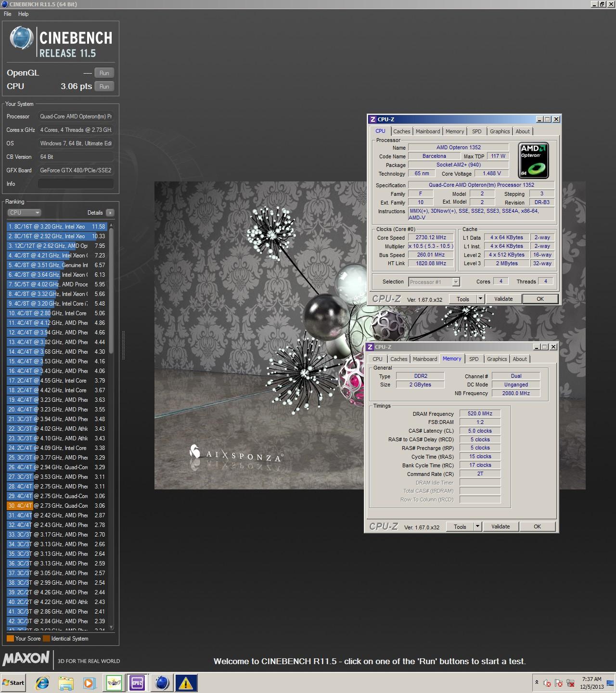
Task: Open Internet Explorer from the taskbar
Action: tap(42, 682)
